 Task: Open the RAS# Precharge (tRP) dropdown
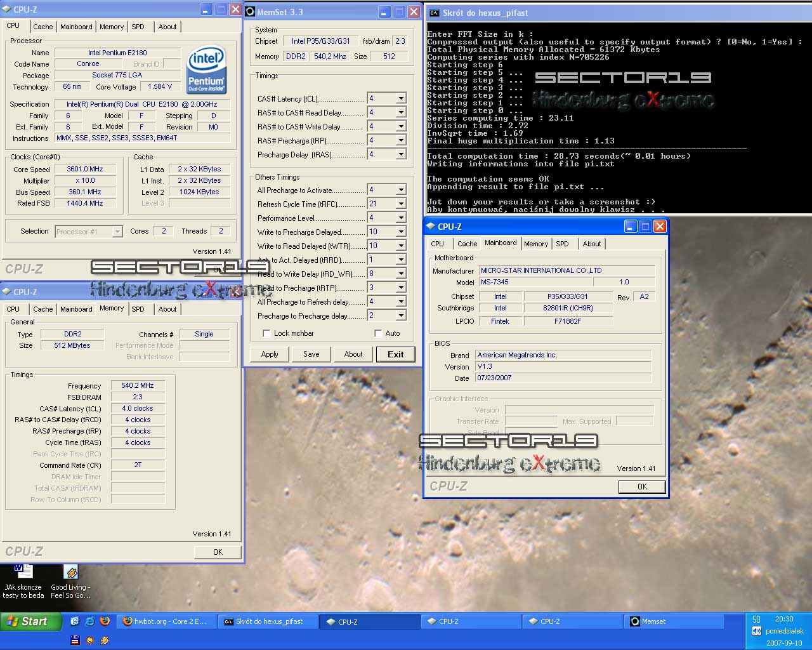[401, 140]
